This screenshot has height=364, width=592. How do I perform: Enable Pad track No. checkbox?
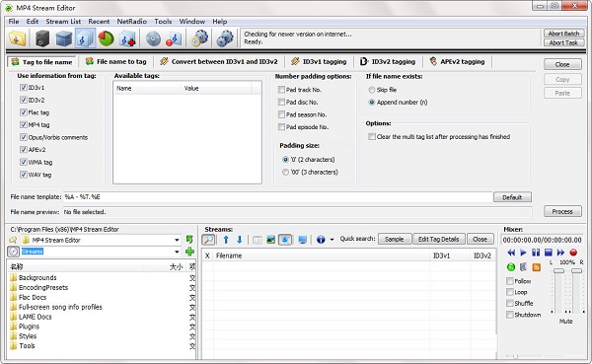[281, 90]
